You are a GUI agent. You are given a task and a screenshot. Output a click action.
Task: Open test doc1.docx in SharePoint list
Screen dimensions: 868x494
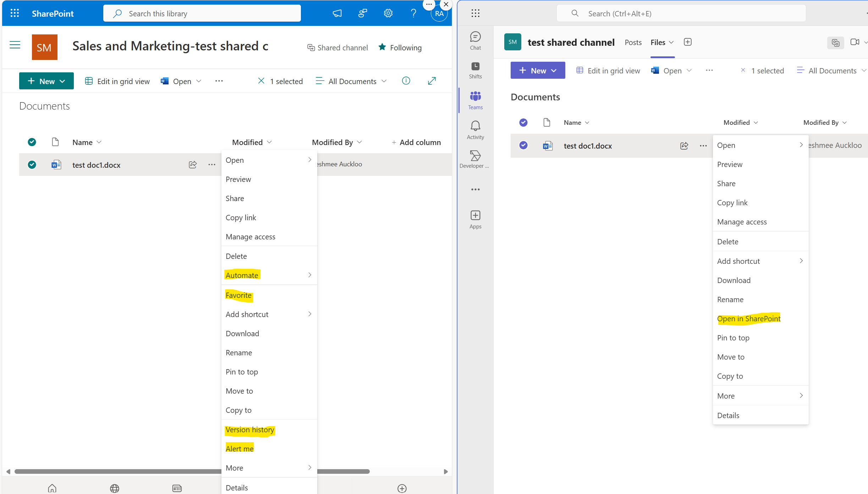(x=96, y=165)
